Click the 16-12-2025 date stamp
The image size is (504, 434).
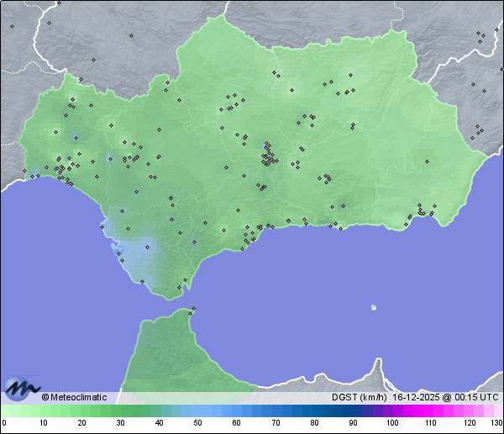pyautogui.click(x=417, y=397)
